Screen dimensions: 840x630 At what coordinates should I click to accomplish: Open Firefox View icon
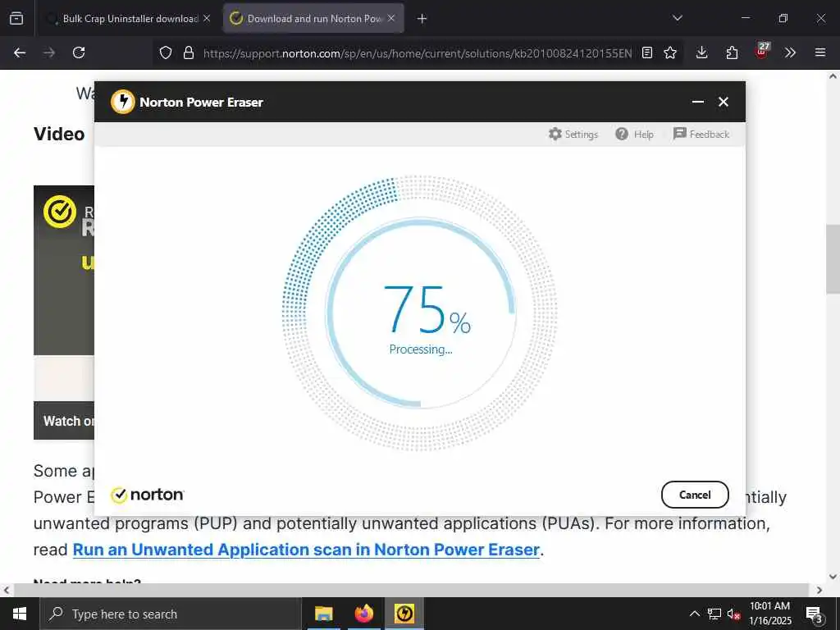pyautogui.click(x=16, y=18)
